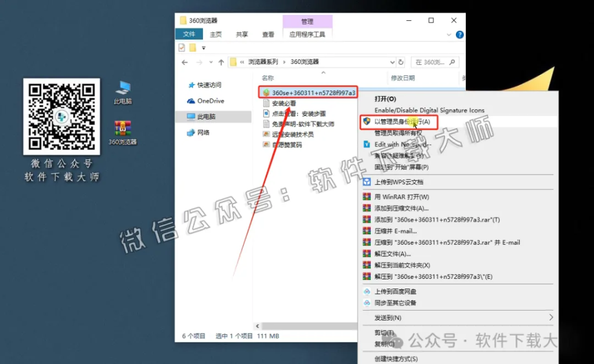The image size is (594, 364).
Task: Switch to the 查看 ribbon tab
Action: 267,34
